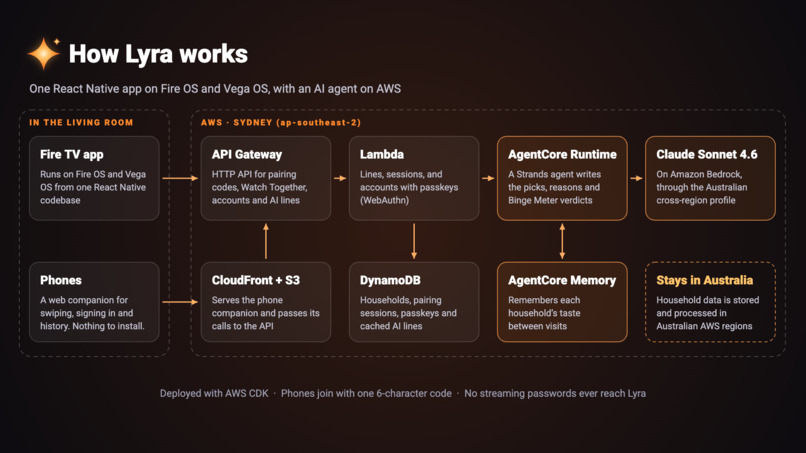Select the Claude Sonnet 4.6 card
The image size is (806, 453).
click(x=710, y=178)
